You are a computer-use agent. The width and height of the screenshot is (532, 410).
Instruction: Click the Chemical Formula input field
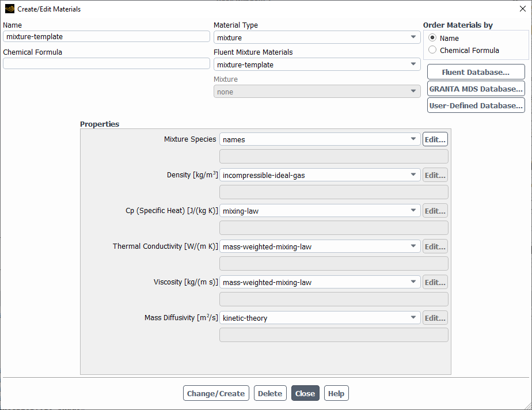[x=107, y=63]
